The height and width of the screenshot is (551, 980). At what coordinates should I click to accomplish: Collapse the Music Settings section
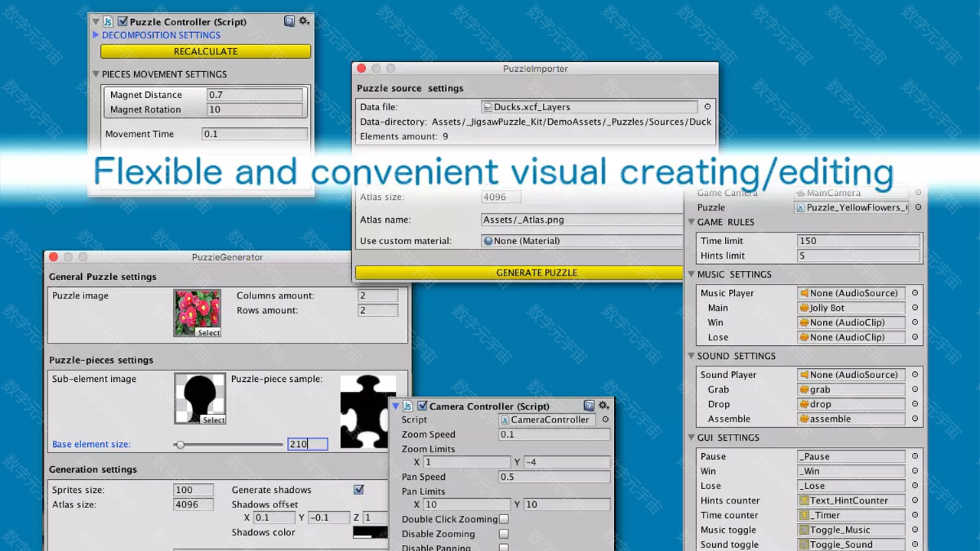click(691, 274)
